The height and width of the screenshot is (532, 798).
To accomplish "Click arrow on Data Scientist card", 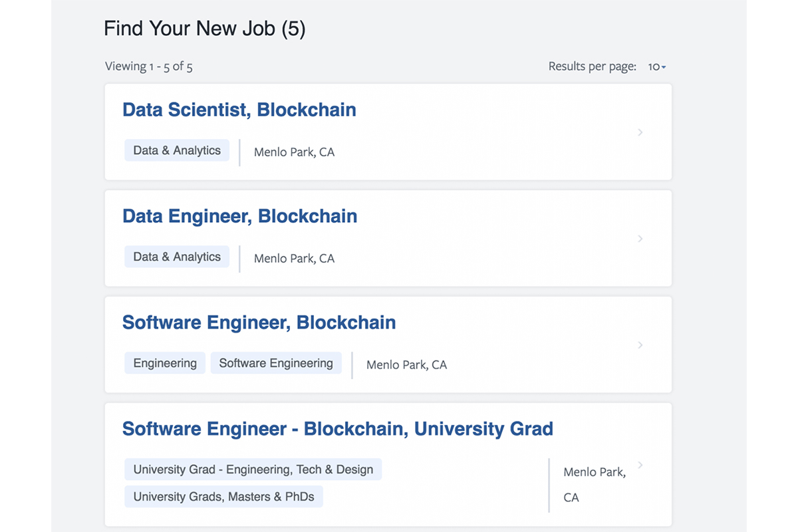I will [x=640, y=132].
